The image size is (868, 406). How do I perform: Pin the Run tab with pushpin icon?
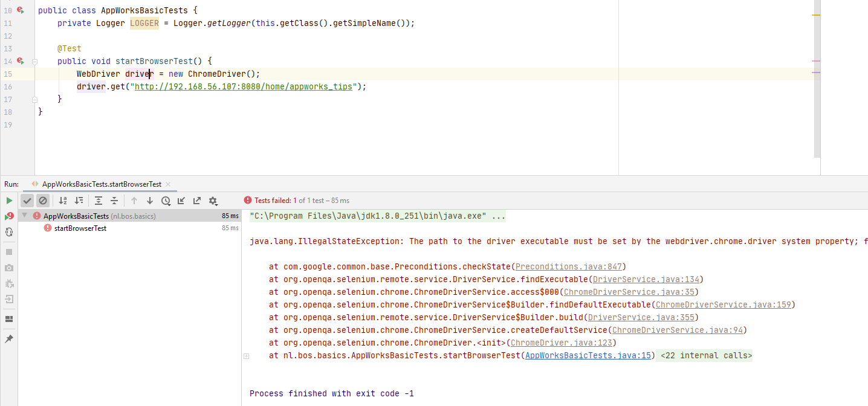coord(9,339)
